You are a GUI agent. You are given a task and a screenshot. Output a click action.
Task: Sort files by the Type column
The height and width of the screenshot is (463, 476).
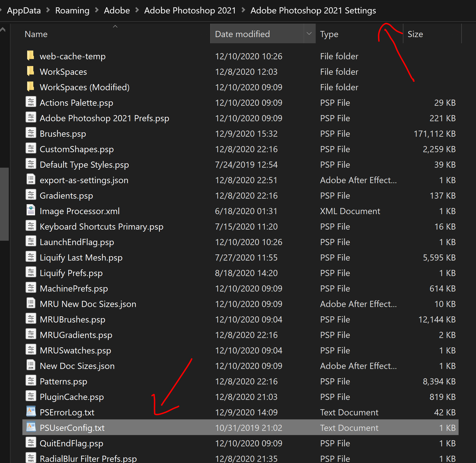(x=329, y=34)
